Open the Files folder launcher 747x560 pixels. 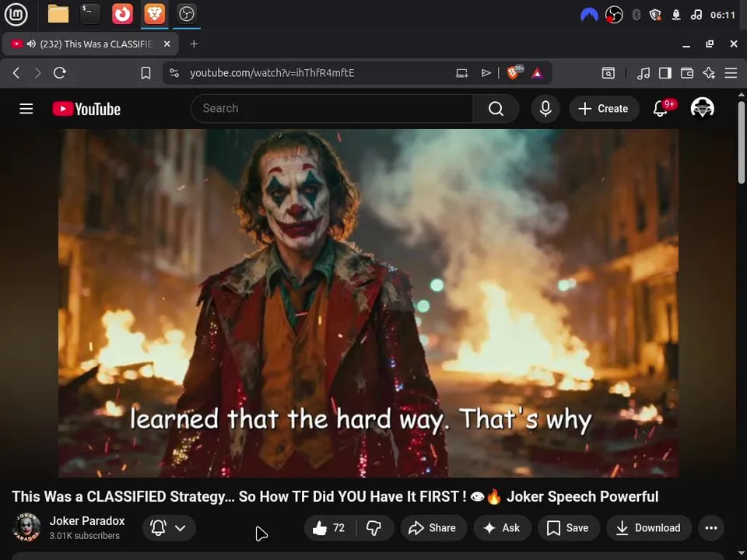[x=58, y=14]
